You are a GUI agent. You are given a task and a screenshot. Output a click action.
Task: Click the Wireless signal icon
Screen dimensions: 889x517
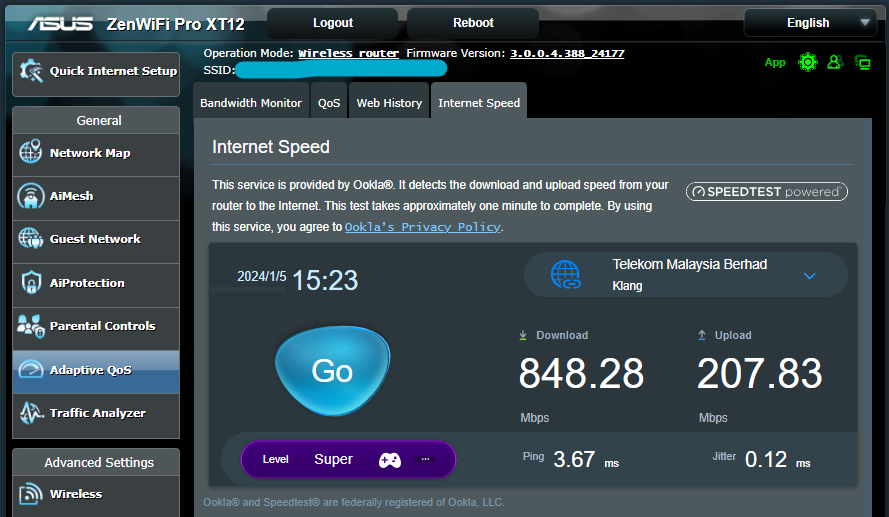pos(31,493)
